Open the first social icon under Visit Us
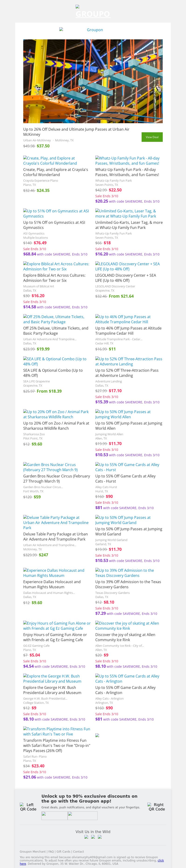This screenshot has height=868, width=186. (86, 837)
